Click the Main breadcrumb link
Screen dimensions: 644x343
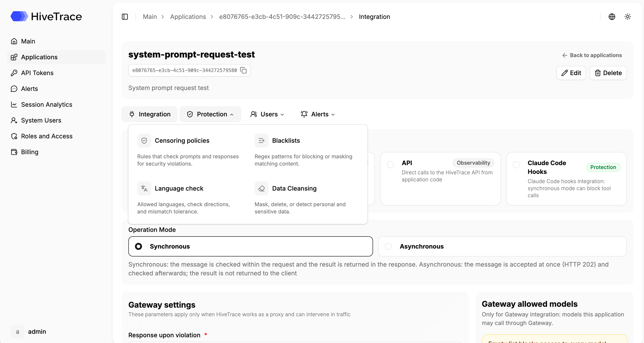click(x=150, y=17)
